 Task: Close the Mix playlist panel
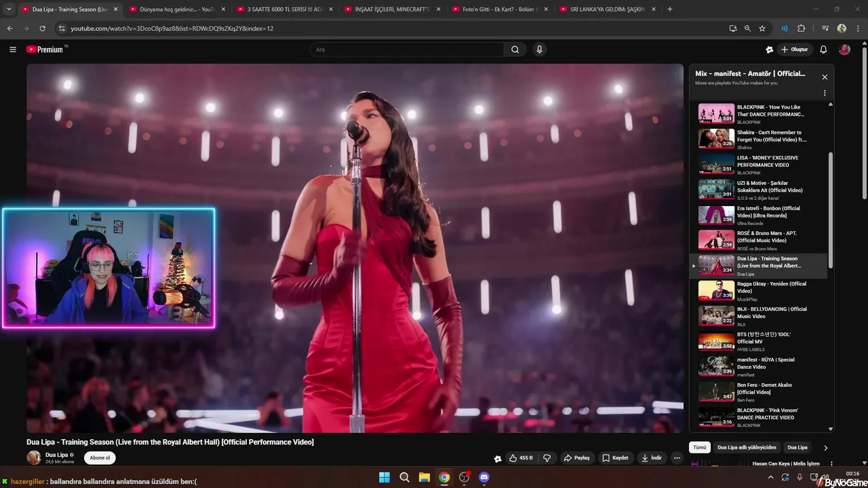click(825, 77)
